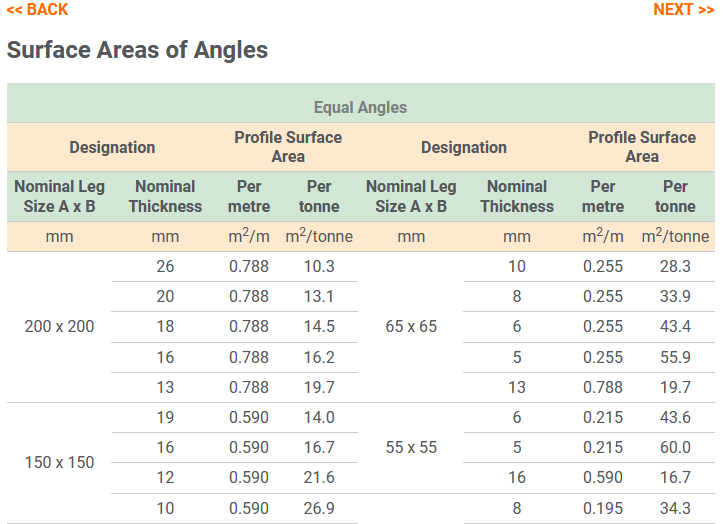
Task: Select the Surface Areas of Angles heading
Action: click(137, 49)
